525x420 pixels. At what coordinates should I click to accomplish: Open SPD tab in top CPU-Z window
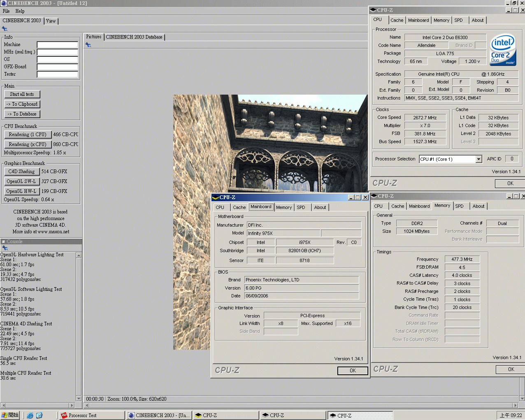point(458,20)
